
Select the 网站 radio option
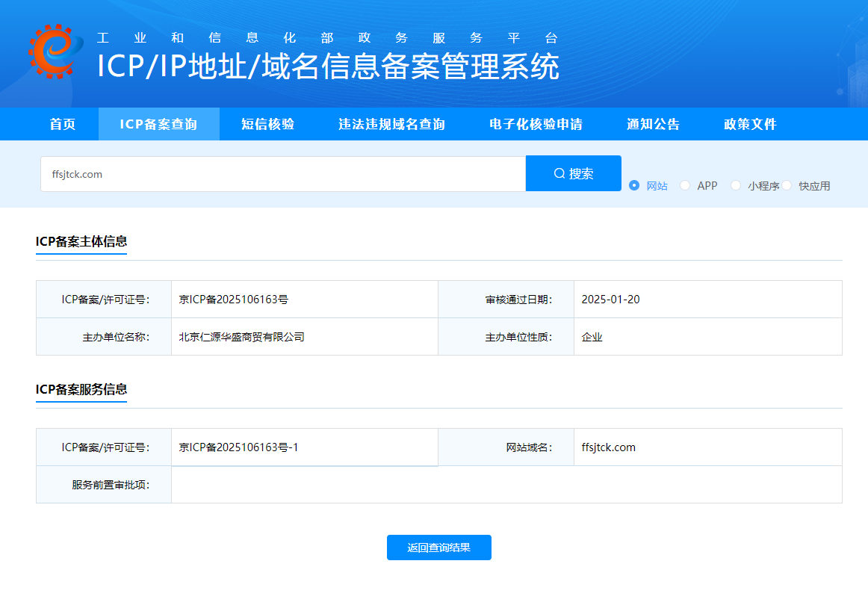click(x=634, y=185)
